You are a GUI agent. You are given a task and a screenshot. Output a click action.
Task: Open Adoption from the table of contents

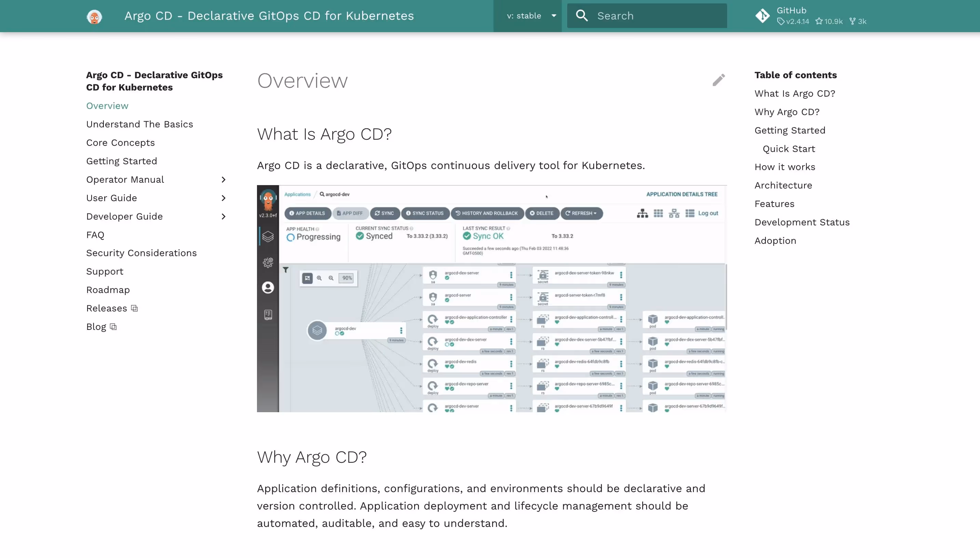(775, 240)
